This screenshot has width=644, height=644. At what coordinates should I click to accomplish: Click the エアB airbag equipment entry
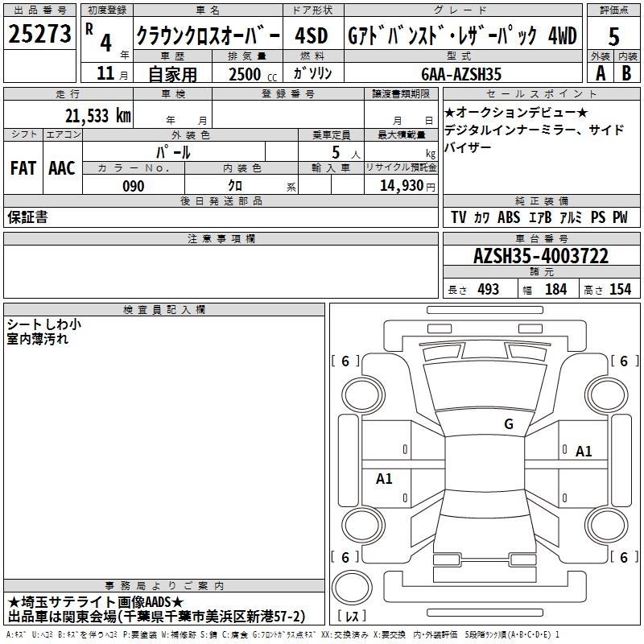pos(539,217)
